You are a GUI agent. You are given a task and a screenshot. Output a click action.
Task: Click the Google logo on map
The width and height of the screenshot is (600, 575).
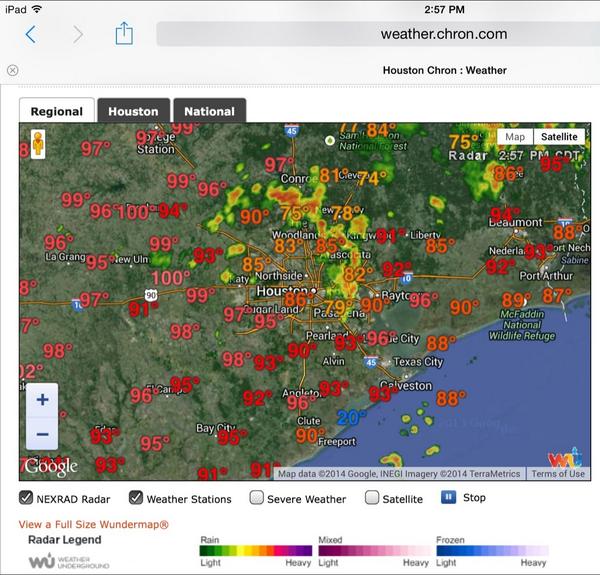(51, 467)
